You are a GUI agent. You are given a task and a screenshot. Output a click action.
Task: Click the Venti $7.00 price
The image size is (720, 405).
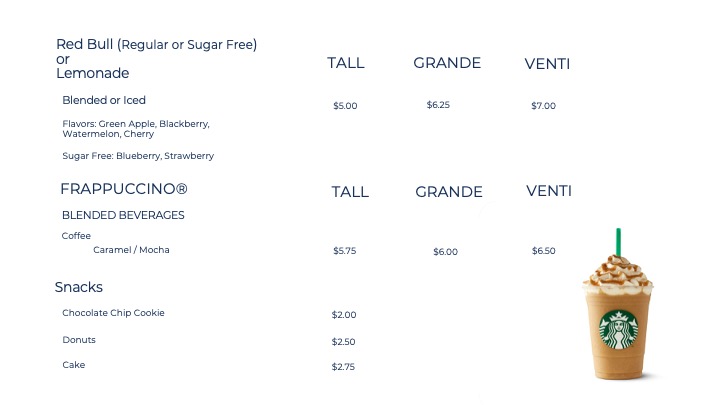(x=543, y=106)
